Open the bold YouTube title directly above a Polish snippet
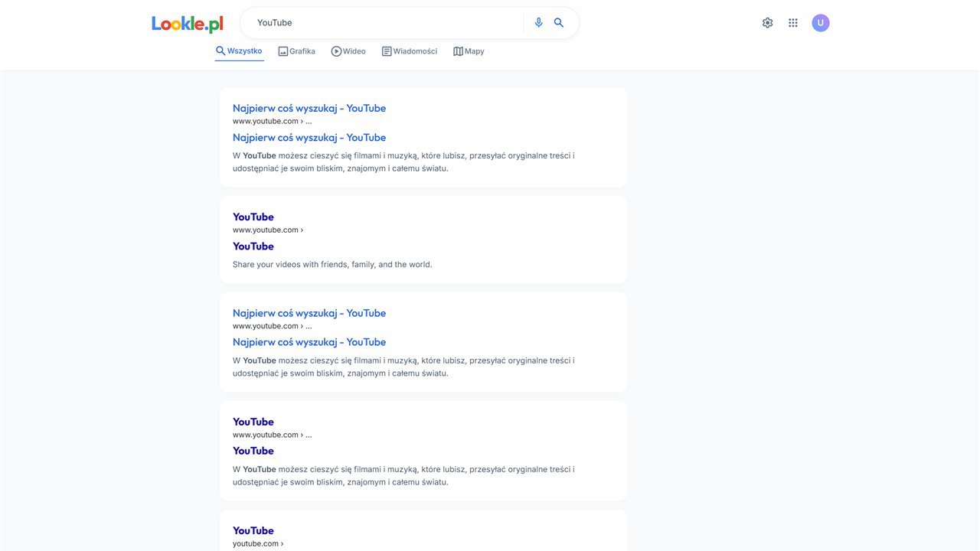Screen dimensions: 980x551 253,451
